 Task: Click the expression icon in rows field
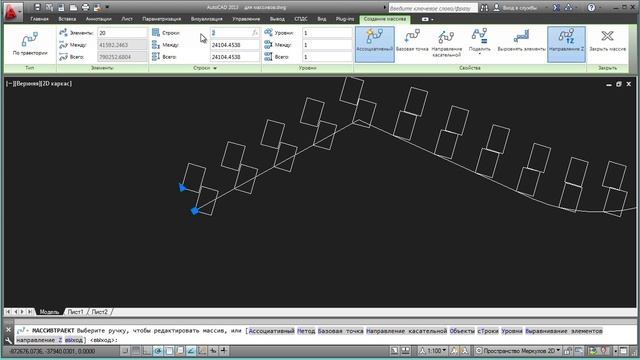255,33
